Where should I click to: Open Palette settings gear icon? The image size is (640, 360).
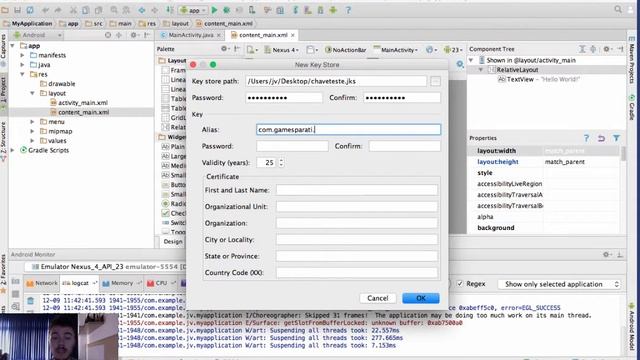pos(224,49)
